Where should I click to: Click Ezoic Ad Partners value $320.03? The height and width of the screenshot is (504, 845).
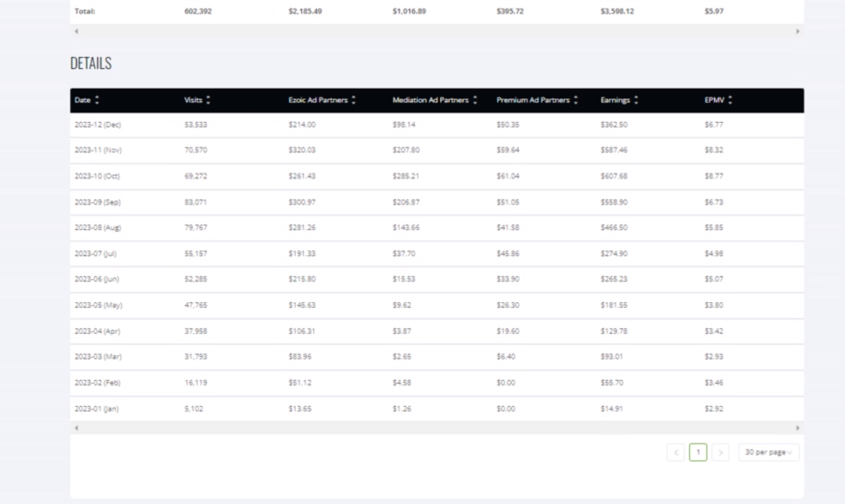pyautogui.click(x=302, y=151)
